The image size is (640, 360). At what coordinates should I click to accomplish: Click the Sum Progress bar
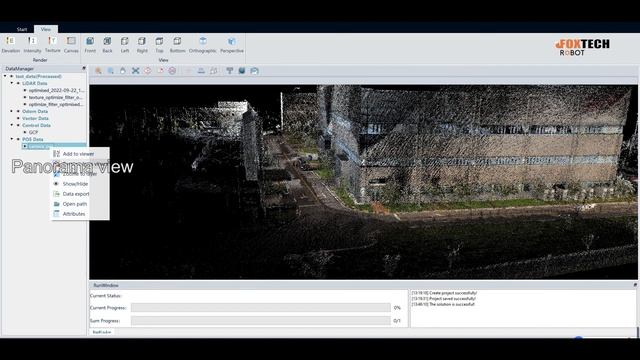click(260, 321)
